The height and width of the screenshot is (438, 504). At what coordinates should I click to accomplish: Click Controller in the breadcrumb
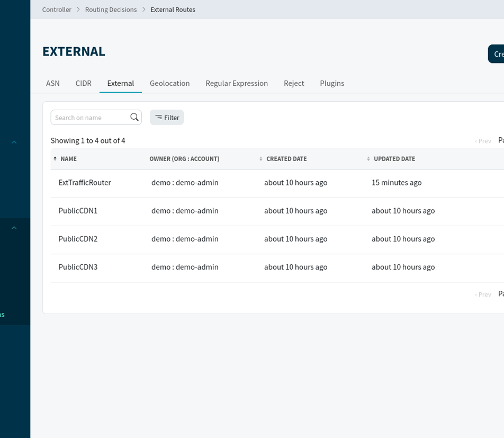click(x=57, y=10)
